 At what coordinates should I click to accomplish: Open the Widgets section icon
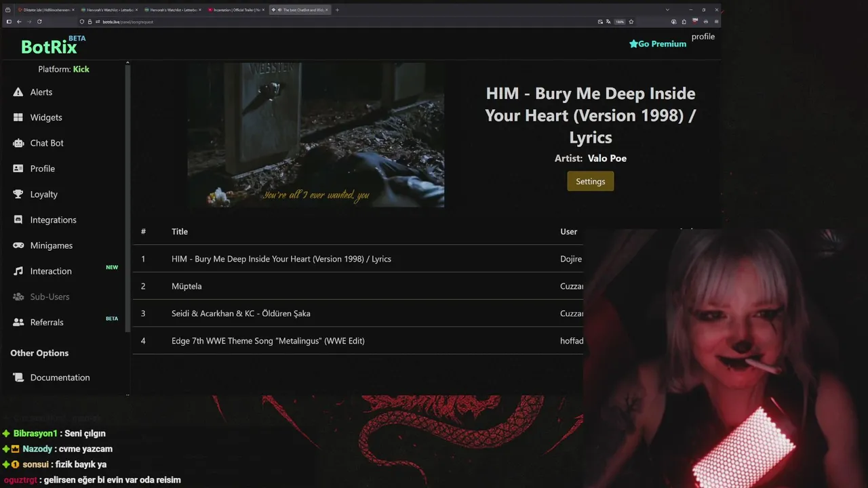click(x=18, y=117)
